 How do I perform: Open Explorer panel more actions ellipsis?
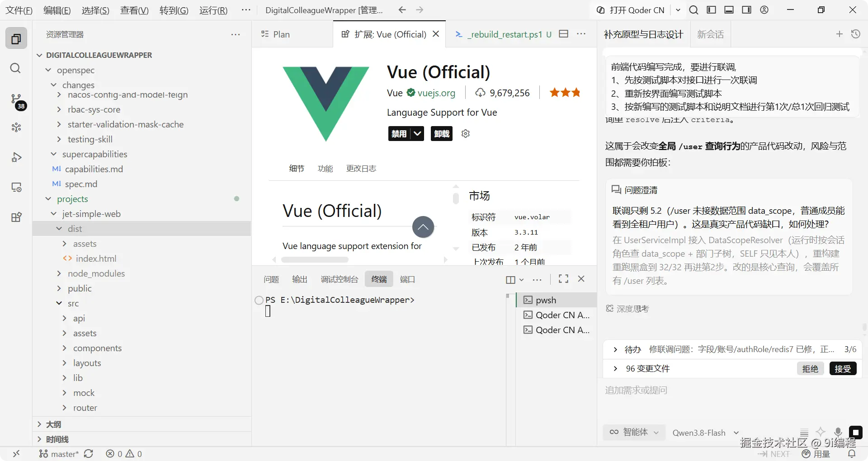(236, 34)
